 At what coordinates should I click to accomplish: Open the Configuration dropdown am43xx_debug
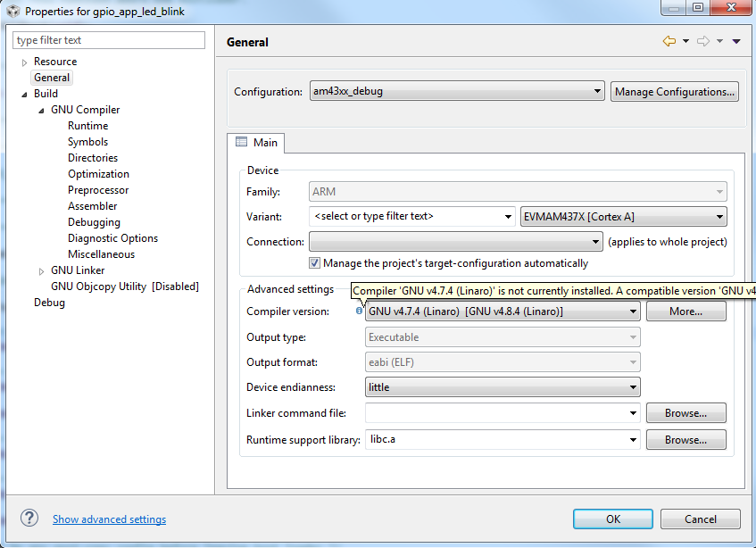(x=457, y=91)
